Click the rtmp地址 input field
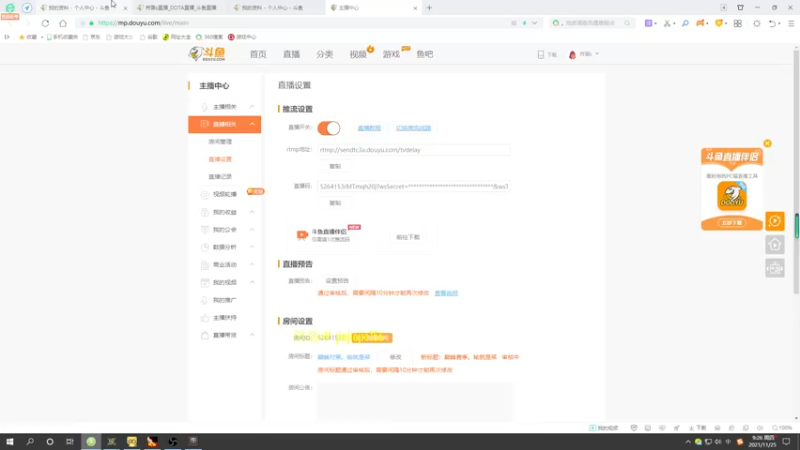This screenshot has width=800, height=450. point(413,150)
